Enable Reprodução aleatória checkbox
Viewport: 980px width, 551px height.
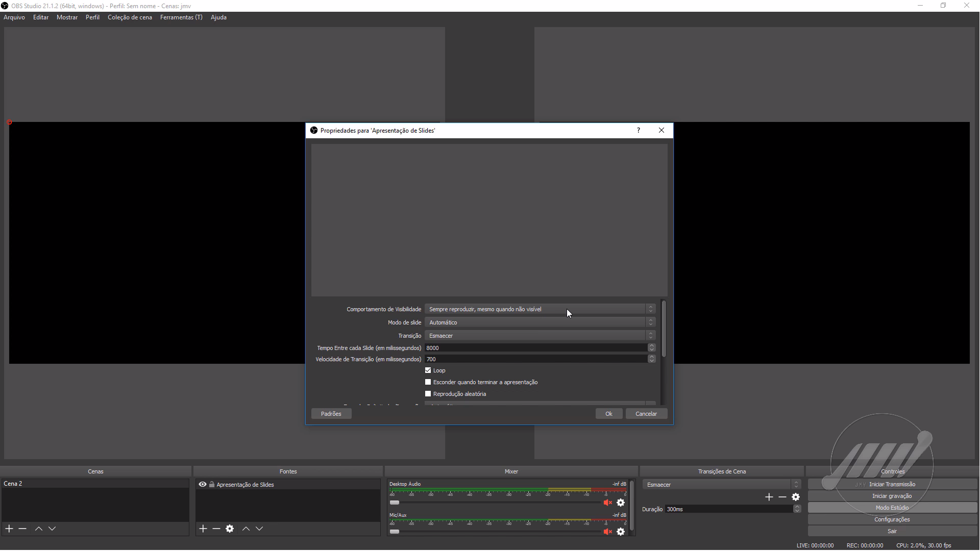point(428,394)
